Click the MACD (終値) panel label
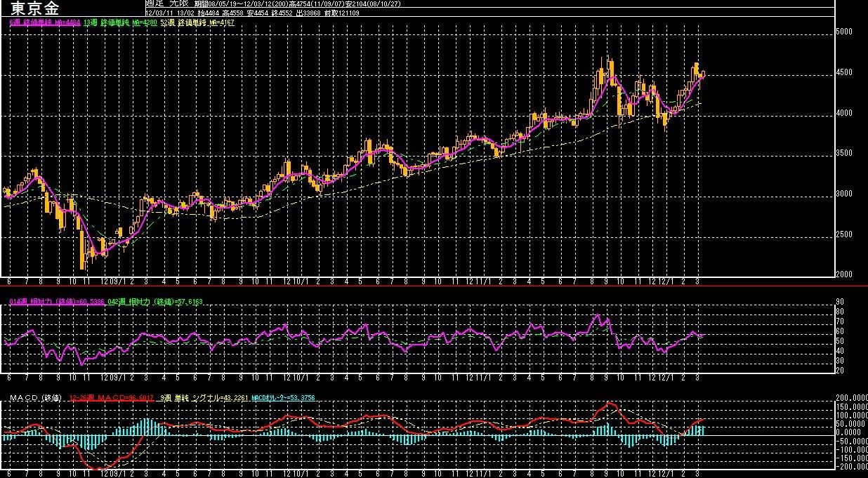Image resolution: width=868 pixels, height=478 pixels. 36,398
